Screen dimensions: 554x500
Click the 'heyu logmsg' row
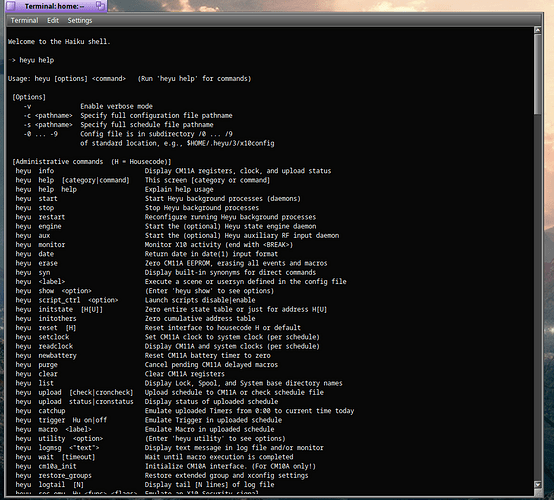(170, 448)
